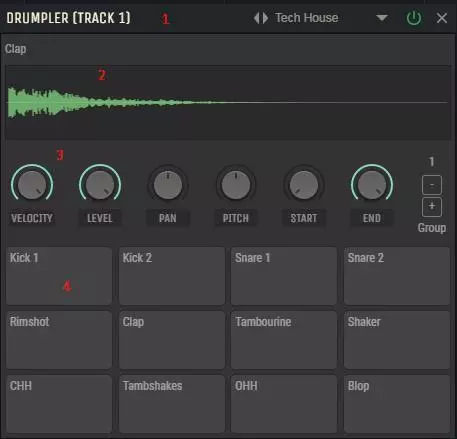The height and width of the screenshot is (439, 457).
Task: Click the START label
Action: point(304,218)
